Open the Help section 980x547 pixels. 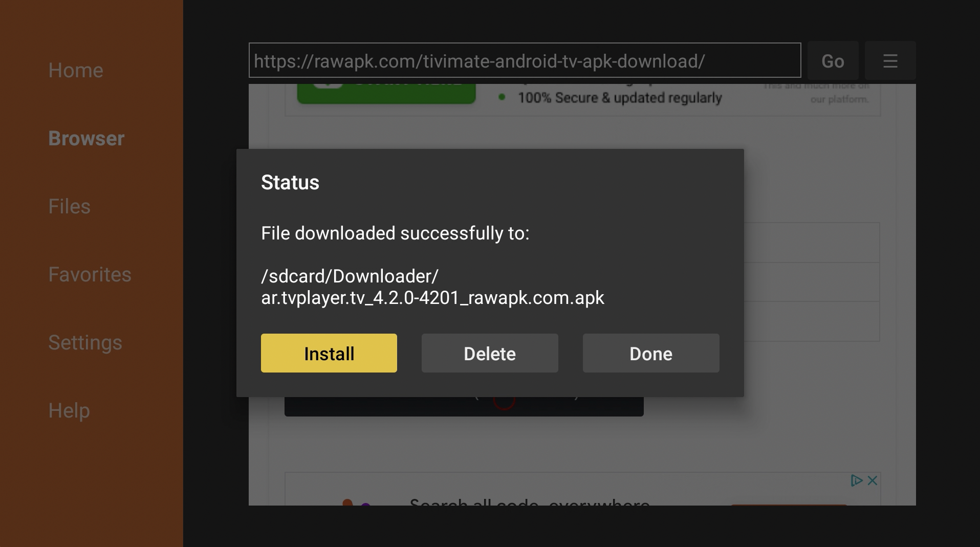[x=69, y=410]
